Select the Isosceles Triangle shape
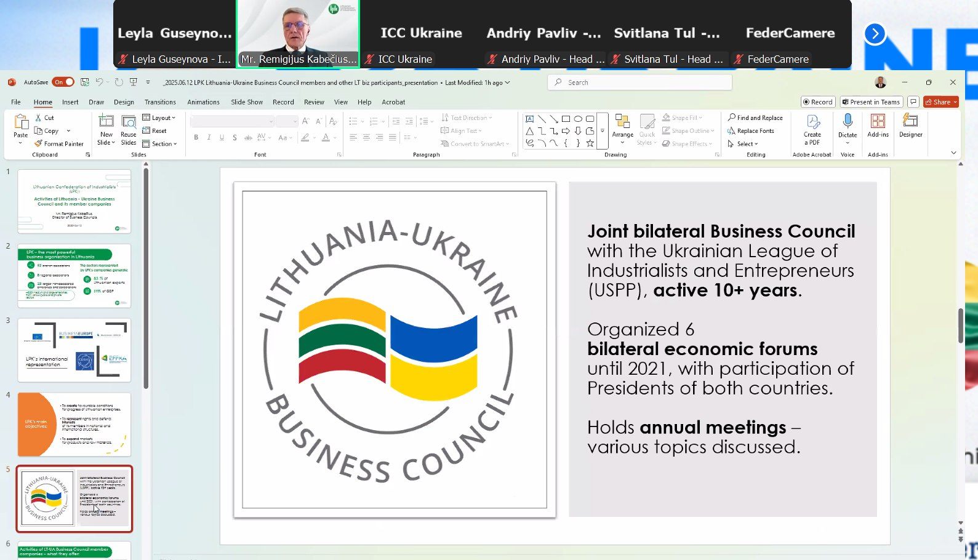This screenshot has width=978, height=560. 529,131
